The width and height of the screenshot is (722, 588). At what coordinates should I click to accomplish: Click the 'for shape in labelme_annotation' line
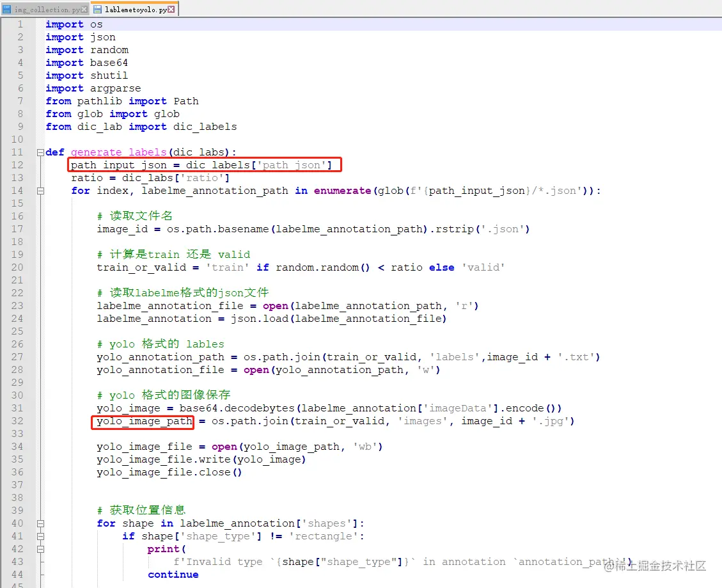(231, 523)
